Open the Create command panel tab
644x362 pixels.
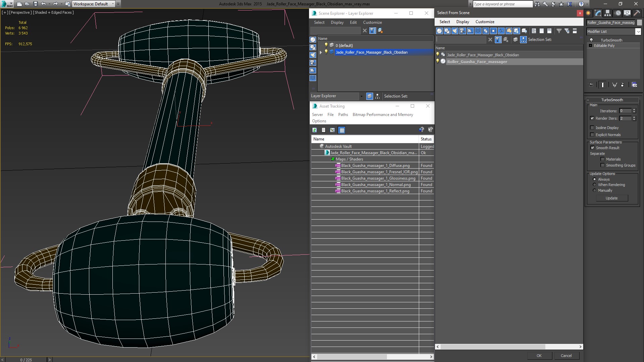(588, 13)
